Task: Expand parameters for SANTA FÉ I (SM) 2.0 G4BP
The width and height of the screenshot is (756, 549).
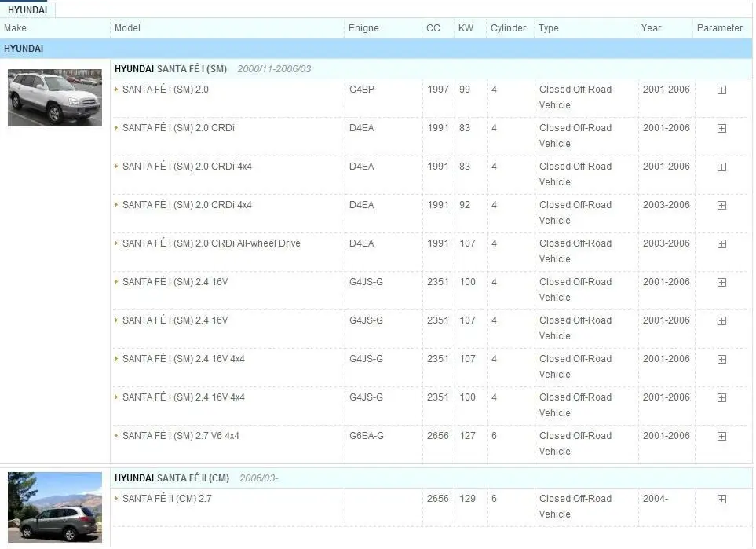Action: pos(721,90)
